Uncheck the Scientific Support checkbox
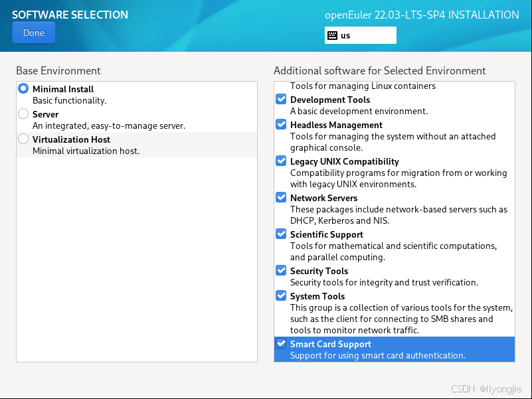Viewport: 532px width, 399px height. click(x=281, y=234)
